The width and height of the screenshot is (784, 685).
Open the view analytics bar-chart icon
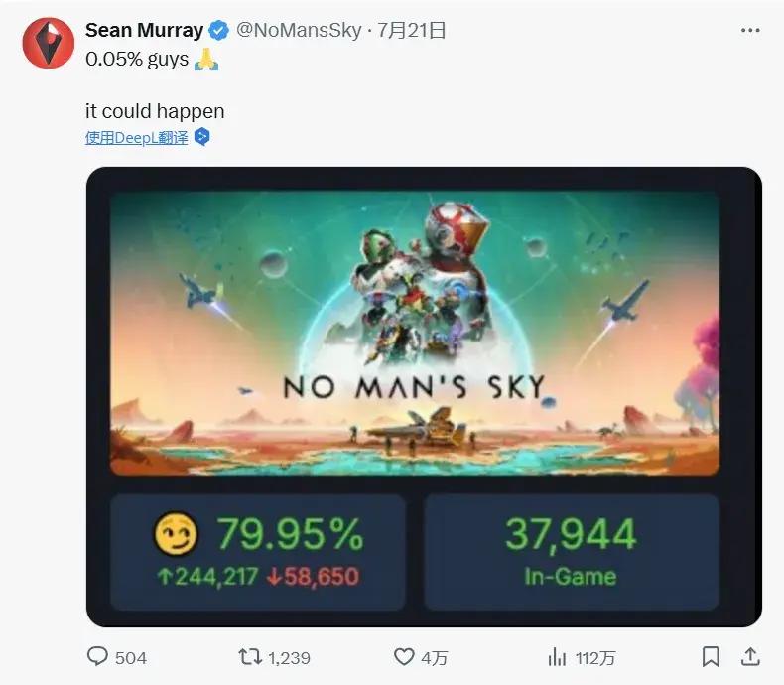[x=558, y=657]
